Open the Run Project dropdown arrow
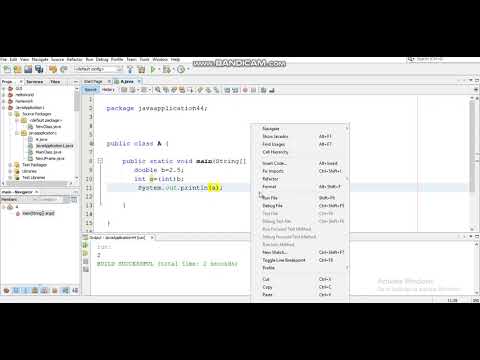 (159, 69)
